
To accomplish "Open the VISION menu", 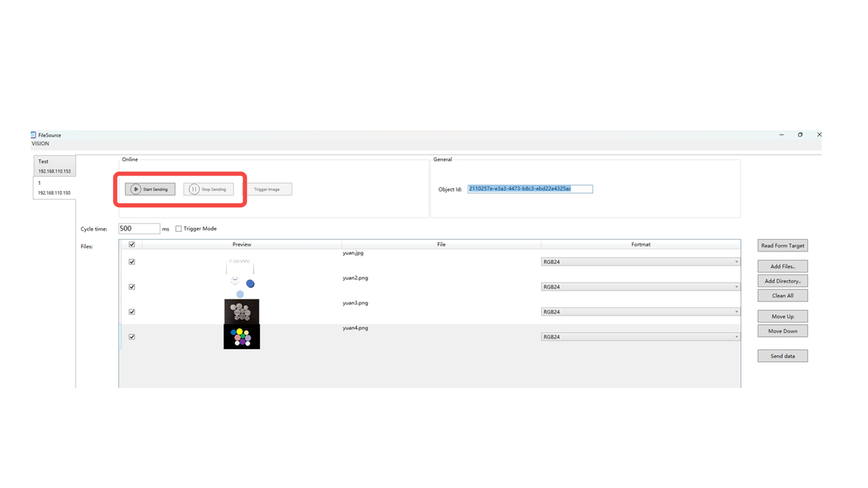I will click(40, 144).
